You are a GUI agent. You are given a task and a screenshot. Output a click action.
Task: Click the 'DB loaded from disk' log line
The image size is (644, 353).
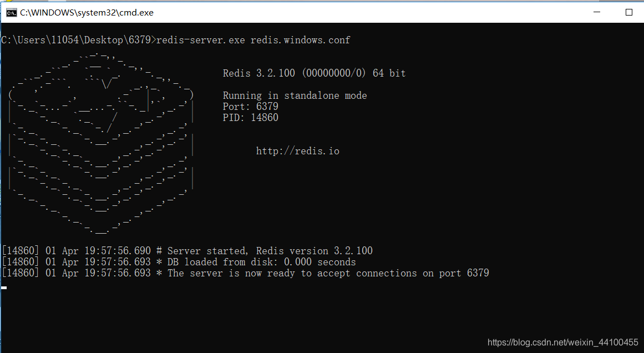click(179, 262)
